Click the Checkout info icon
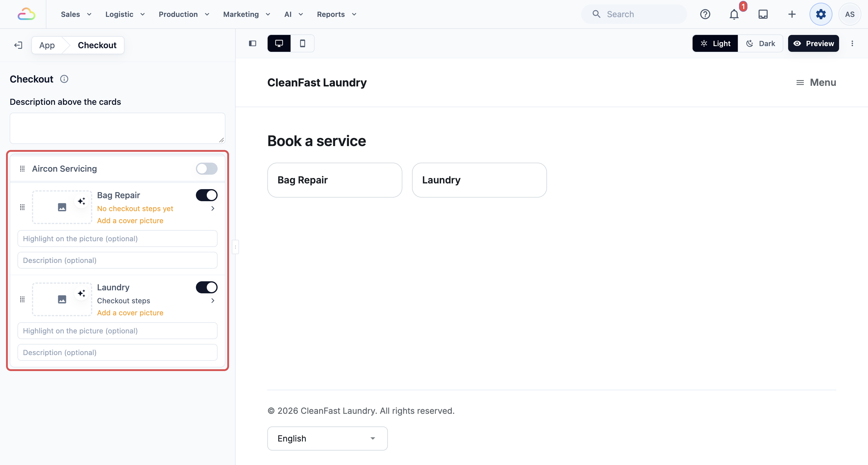 point(64,79)
